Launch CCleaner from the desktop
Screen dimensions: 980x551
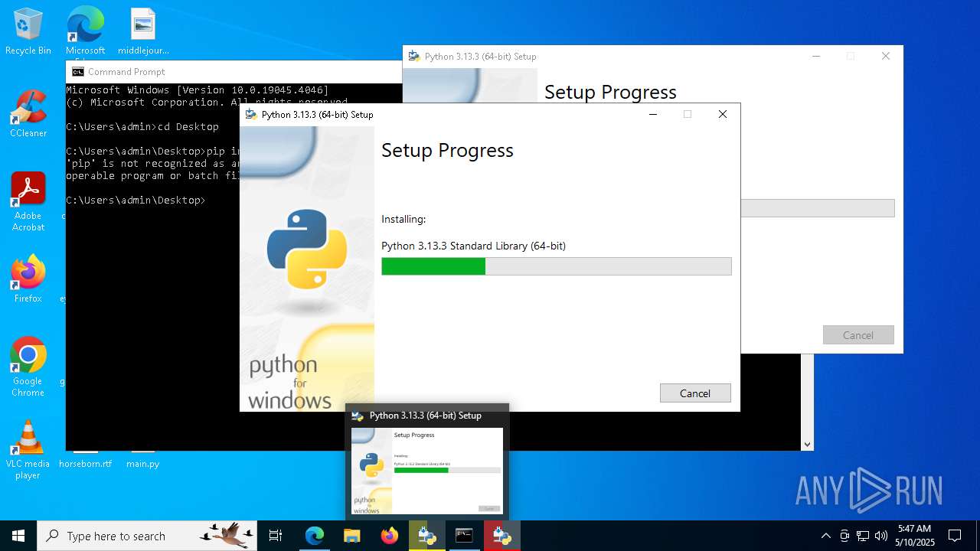pos(28,114)
